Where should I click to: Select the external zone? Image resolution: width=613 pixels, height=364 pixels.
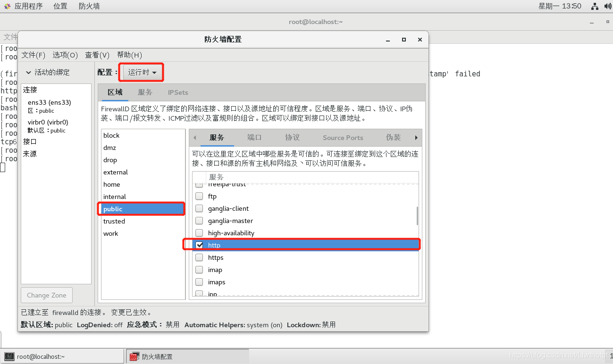pos(143,172)
